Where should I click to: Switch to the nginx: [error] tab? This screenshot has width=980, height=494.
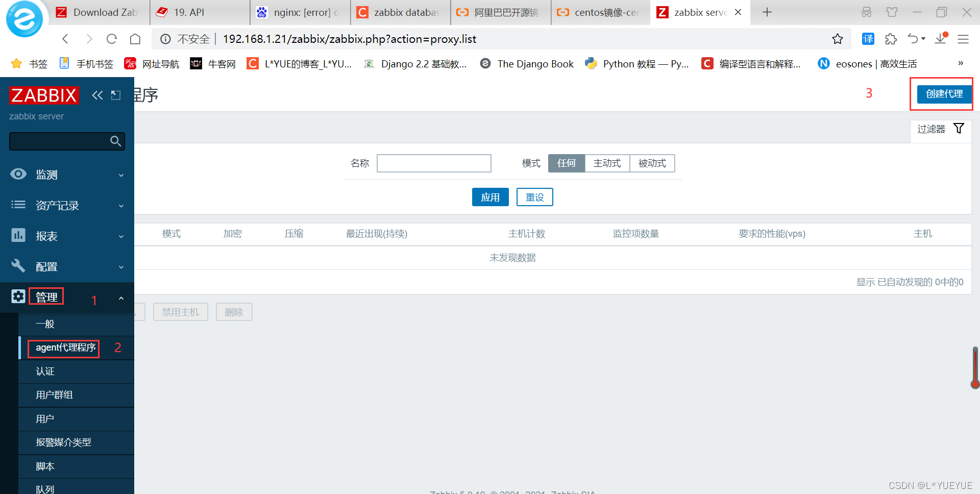point(300,12)
